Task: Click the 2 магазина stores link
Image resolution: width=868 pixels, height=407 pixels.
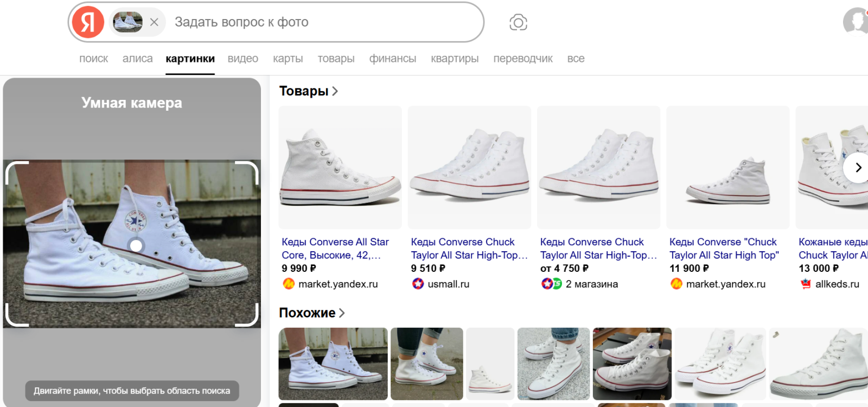Action: point(591,284)
